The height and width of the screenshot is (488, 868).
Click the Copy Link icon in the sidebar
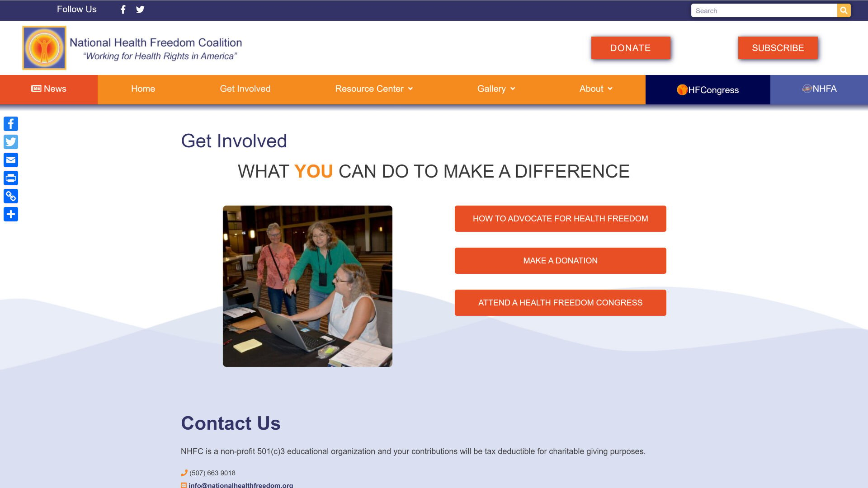11,196
